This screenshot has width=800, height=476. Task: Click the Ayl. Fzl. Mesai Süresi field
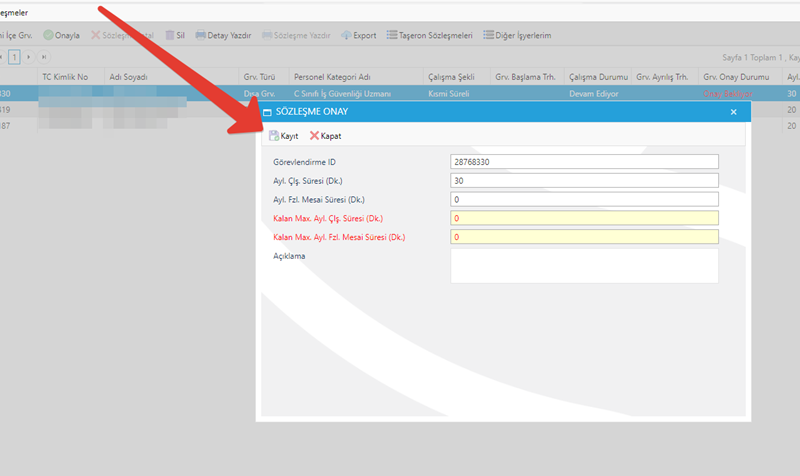[x=585, y=199]
